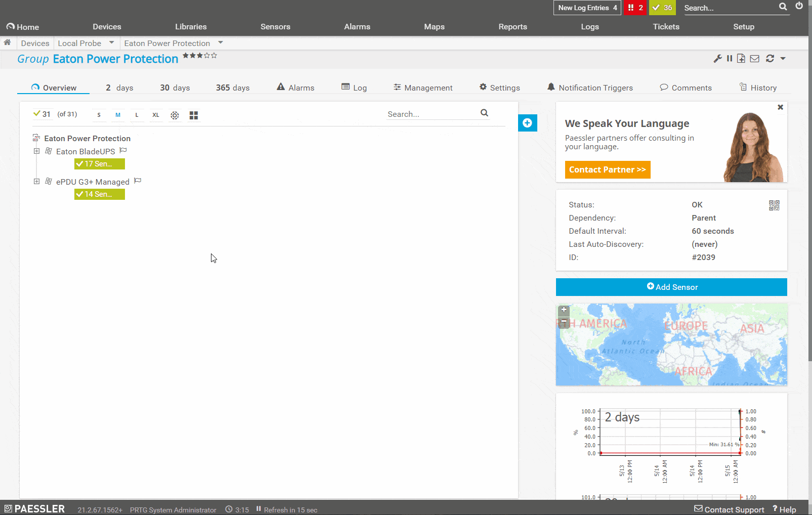
Task: Switch to the 365 days tab
Action: pos(233,88)
